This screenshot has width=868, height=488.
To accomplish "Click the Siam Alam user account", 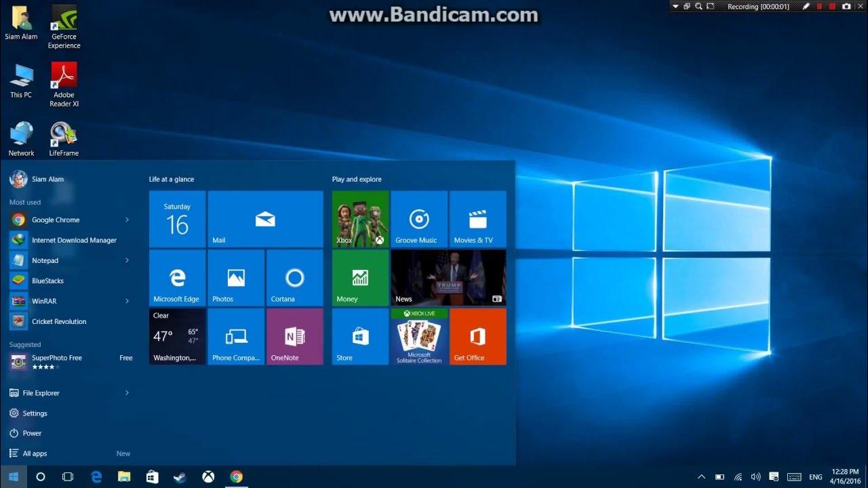I will (x=37, y=179).
